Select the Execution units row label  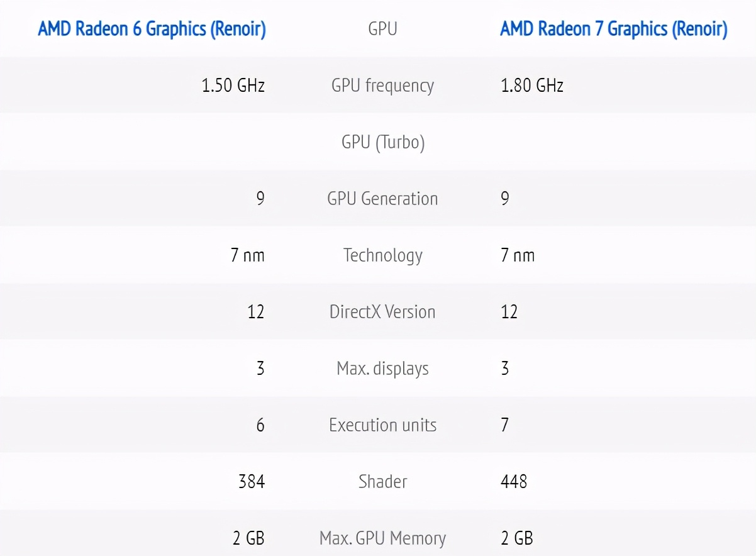click(x=382, y=425)
